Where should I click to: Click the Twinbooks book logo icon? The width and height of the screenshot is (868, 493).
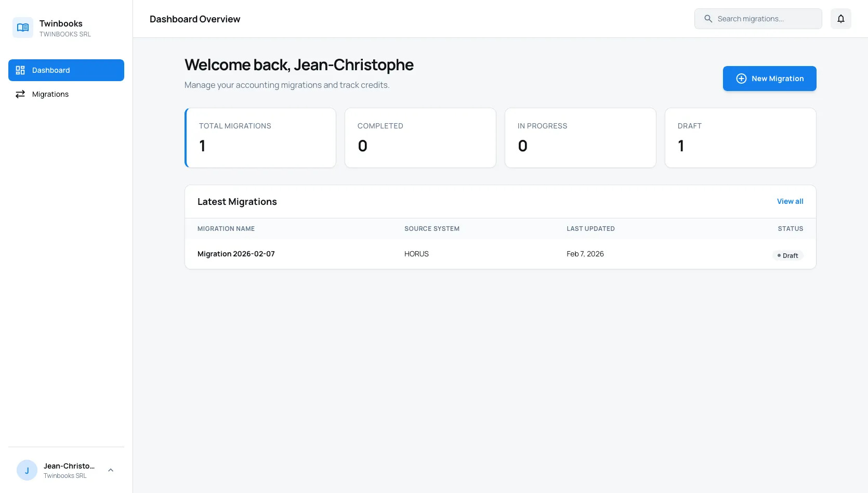click(23, 28)
